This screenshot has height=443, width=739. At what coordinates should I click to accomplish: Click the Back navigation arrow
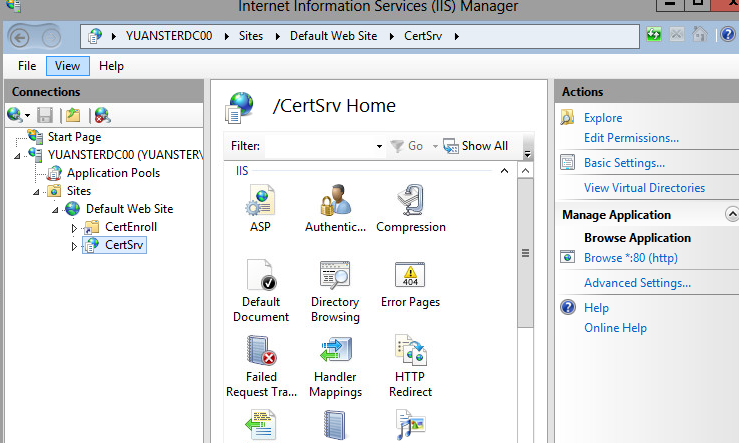pyautogui.click(x=20, y=37)
